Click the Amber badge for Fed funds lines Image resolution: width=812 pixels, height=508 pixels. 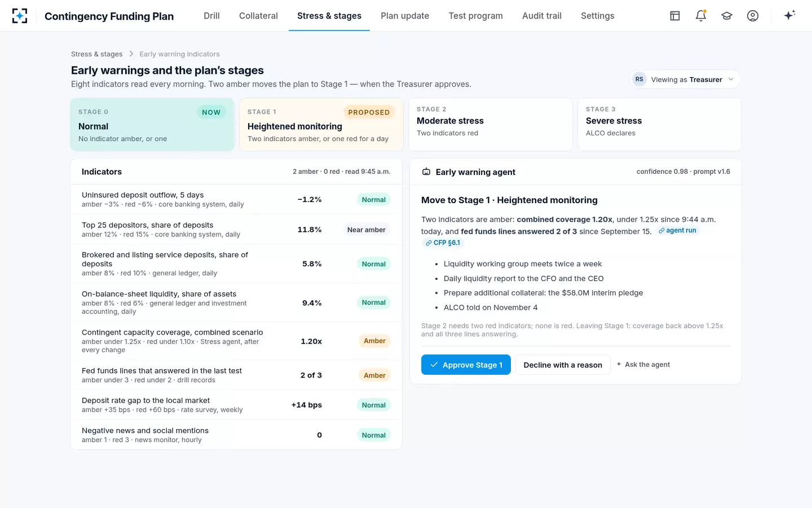click(x=374, y=375)
